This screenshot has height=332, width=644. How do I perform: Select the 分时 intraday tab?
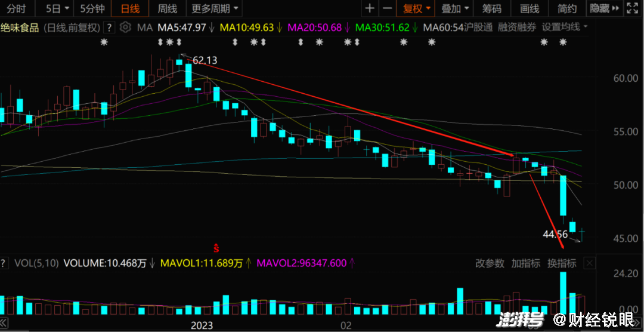tap(16, 8)
